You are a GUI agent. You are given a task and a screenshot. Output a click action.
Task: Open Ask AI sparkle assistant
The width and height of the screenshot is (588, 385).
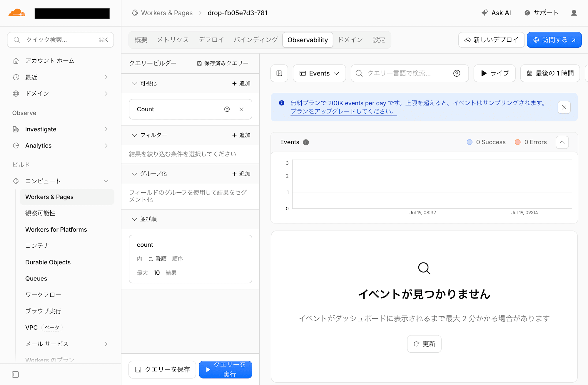pos(496,13)
